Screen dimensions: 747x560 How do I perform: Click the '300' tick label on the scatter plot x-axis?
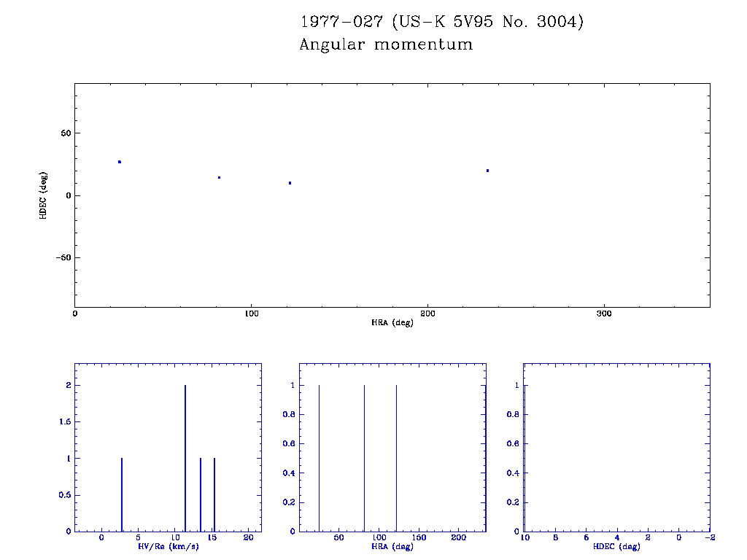[x=603, y=314]
